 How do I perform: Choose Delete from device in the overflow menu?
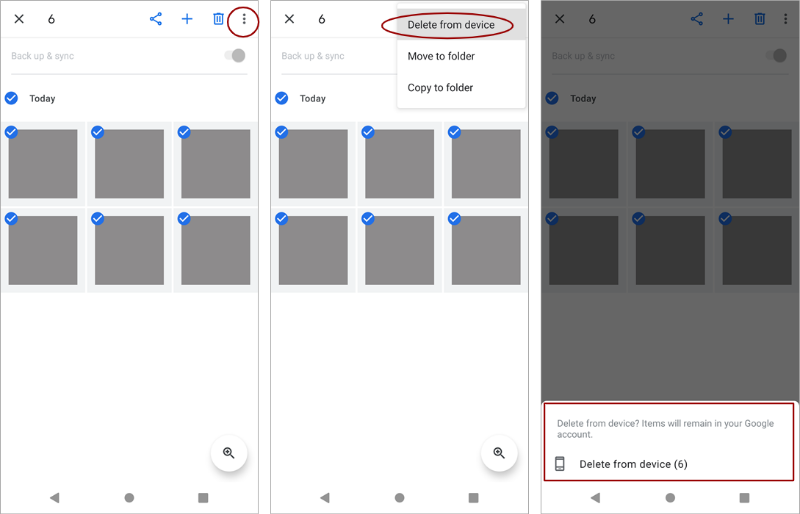pyautogui.click(x=461, y=25)
